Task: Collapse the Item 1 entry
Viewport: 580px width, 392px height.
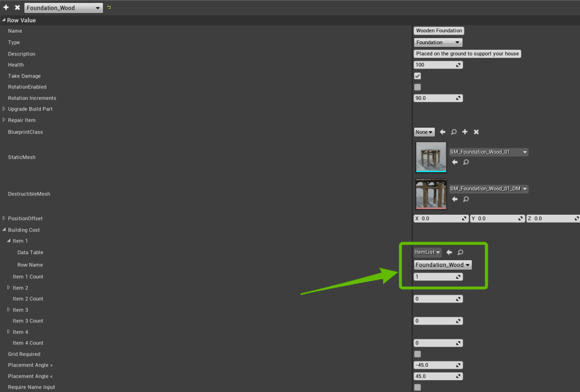Action: (x=8, y=241)
